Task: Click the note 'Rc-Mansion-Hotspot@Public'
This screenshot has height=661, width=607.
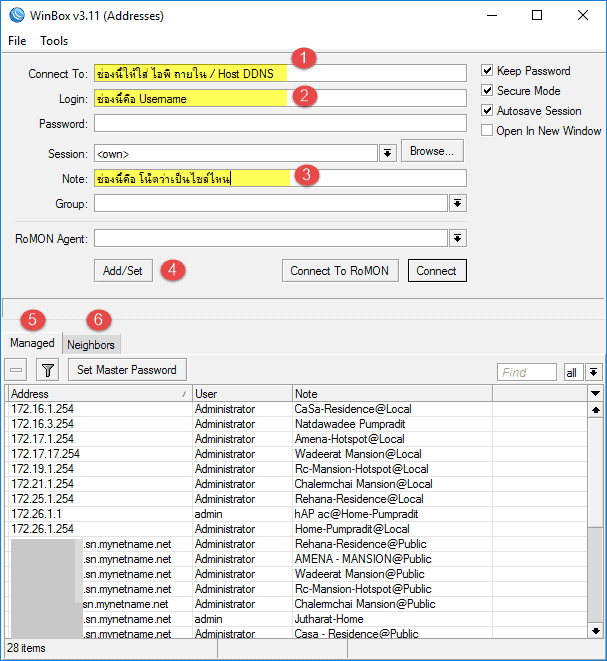Action: click(363, 589)
